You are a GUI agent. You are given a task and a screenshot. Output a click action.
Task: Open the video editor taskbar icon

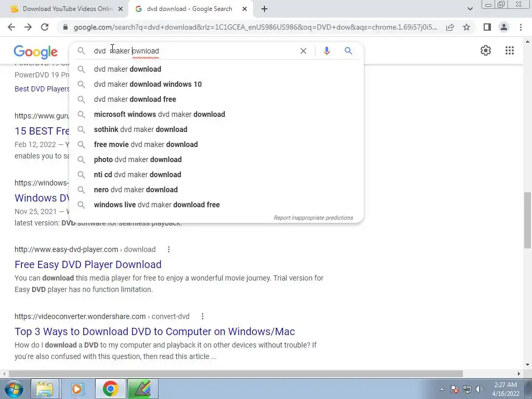pos(142,389)
